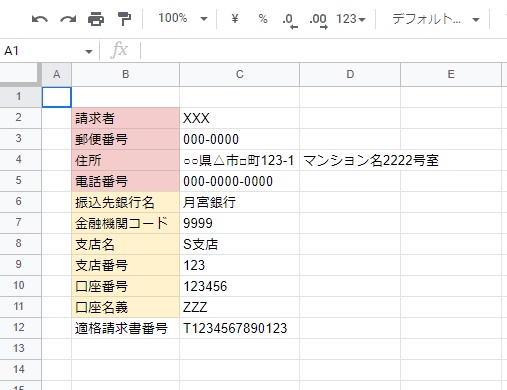Click cell labeled 適格請求書番号
507x390 pixels.
point(125,328)
